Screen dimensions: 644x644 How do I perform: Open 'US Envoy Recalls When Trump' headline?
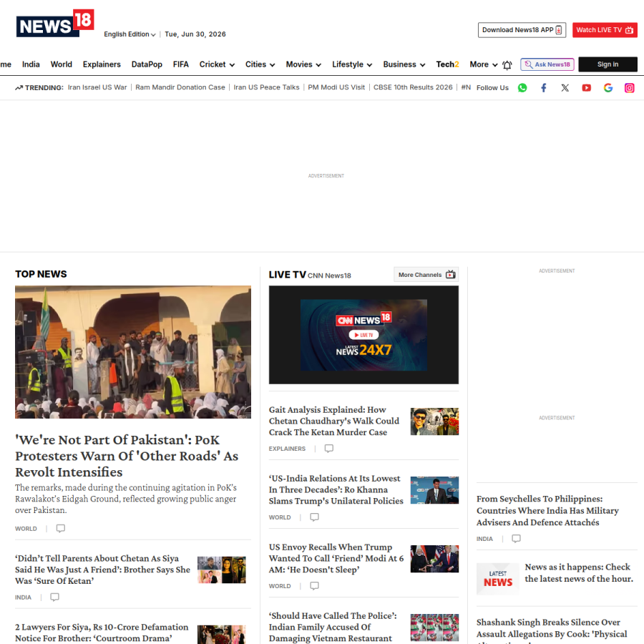[336, 558]
